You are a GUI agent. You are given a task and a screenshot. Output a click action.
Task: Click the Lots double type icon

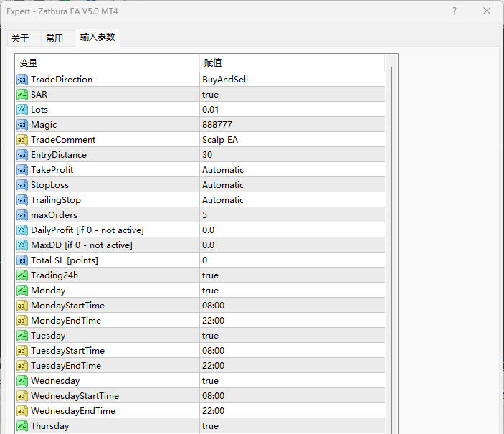[22, 110]
